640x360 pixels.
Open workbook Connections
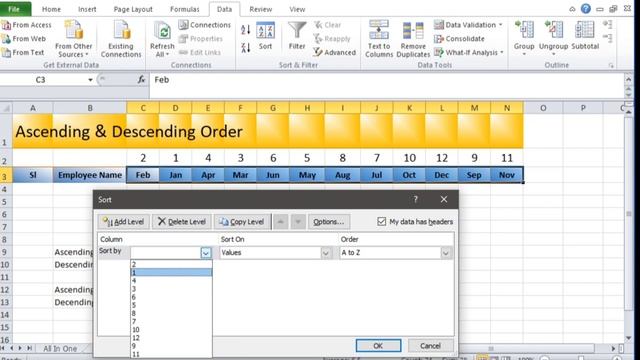point(205,25)
